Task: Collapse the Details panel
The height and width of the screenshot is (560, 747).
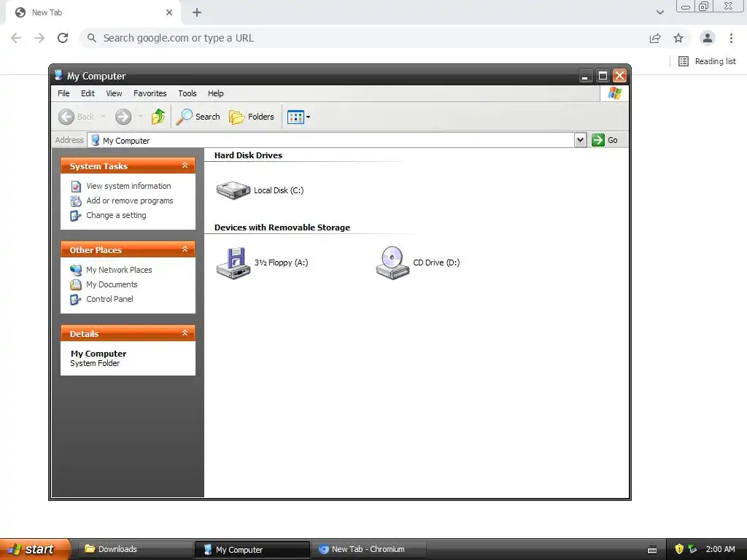Action: pyautogui.click(x=185, y=332)
